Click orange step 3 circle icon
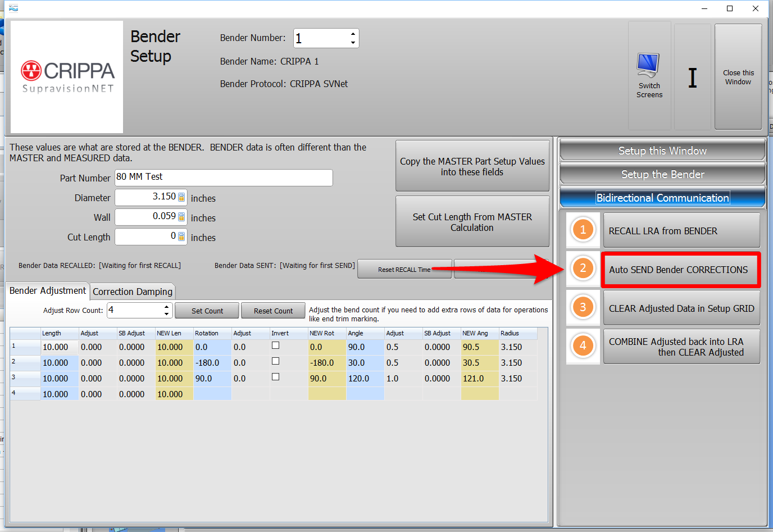The image size is (773, 532). tap(583, 307)
